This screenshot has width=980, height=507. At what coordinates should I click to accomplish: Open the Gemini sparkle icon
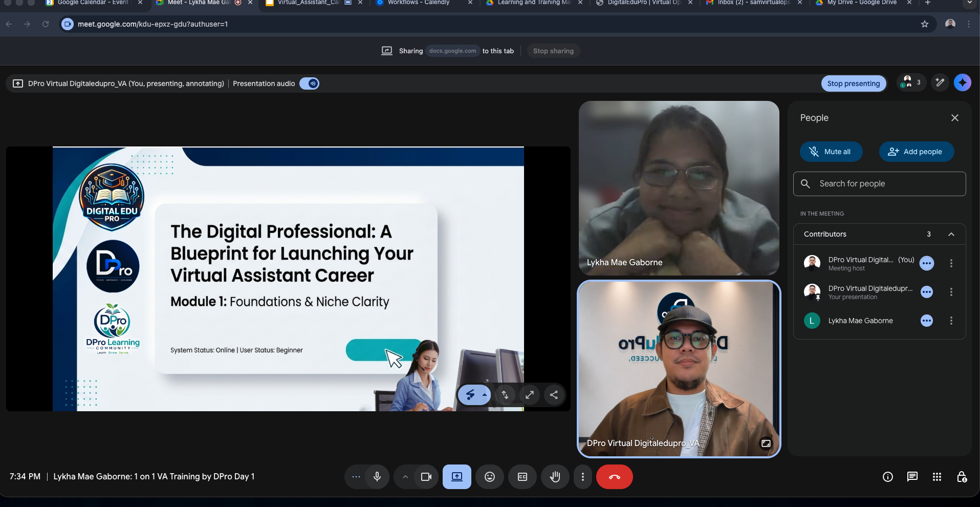963,82
